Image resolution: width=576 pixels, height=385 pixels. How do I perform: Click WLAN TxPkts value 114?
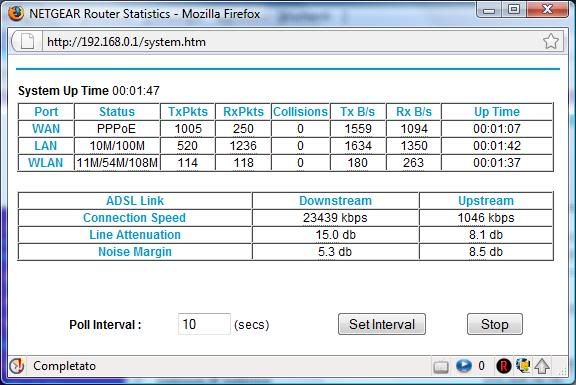tap(187, 162)
